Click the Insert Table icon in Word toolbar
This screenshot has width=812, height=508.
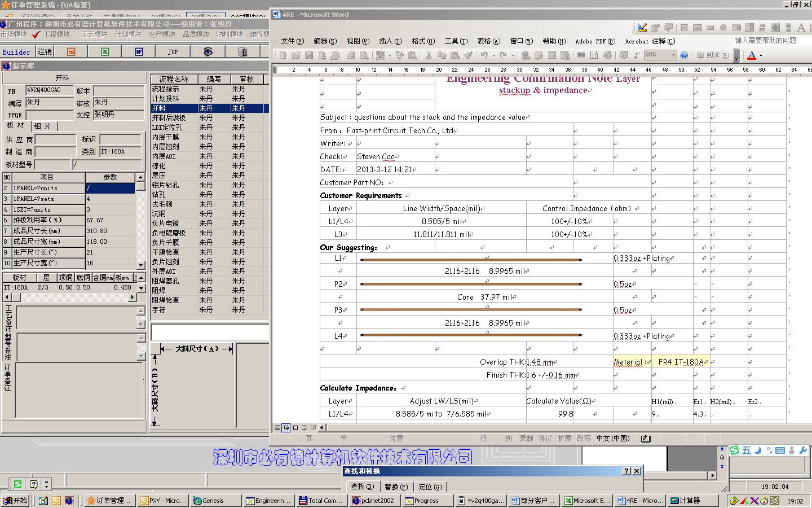[551, 55]
